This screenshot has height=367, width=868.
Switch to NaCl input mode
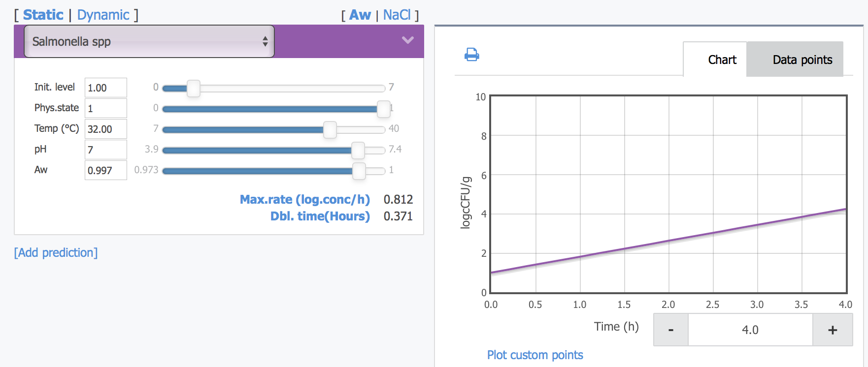tap(397, 15)
